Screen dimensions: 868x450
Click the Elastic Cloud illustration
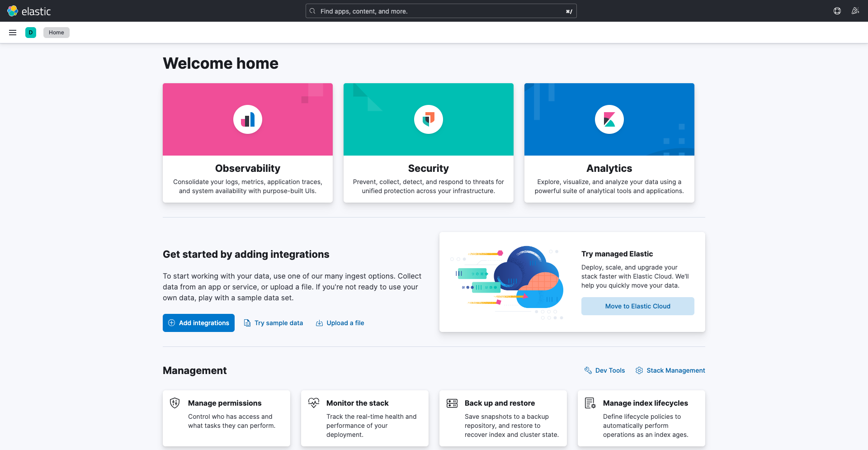507,283
